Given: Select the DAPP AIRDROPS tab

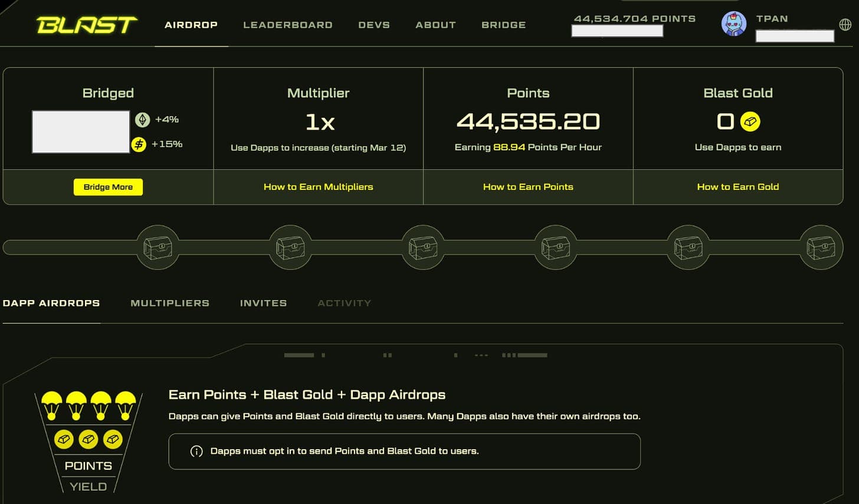Looking at the screenshot, I should pos(51,303).
